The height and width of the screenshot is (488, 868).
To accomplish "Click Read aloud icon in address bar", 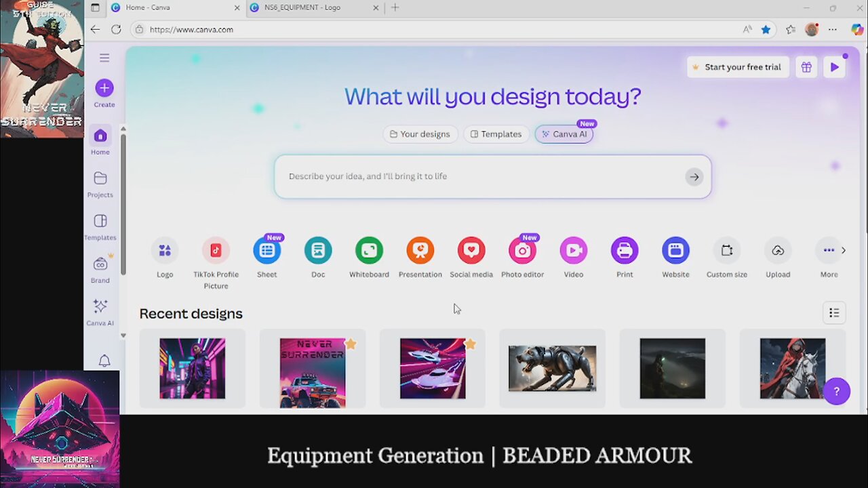I will coord(747,30).
